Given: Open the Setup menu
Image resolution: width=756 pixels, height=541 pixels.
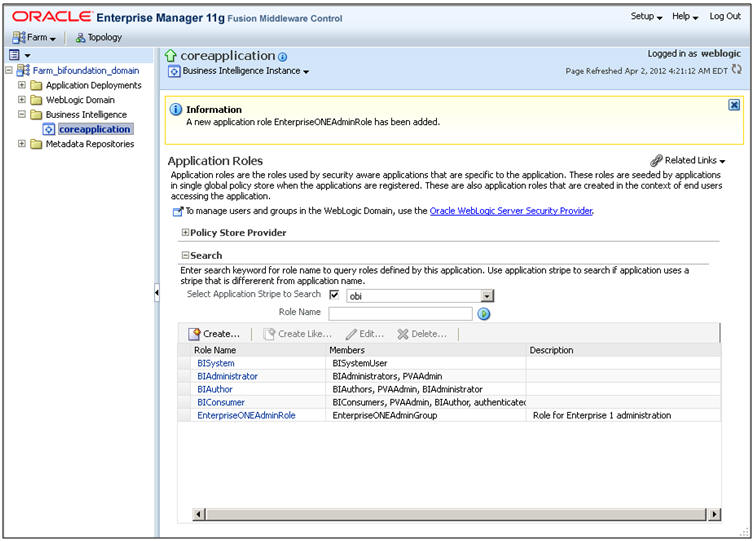Looking at the screenshot, I should [x=646, y=16].
